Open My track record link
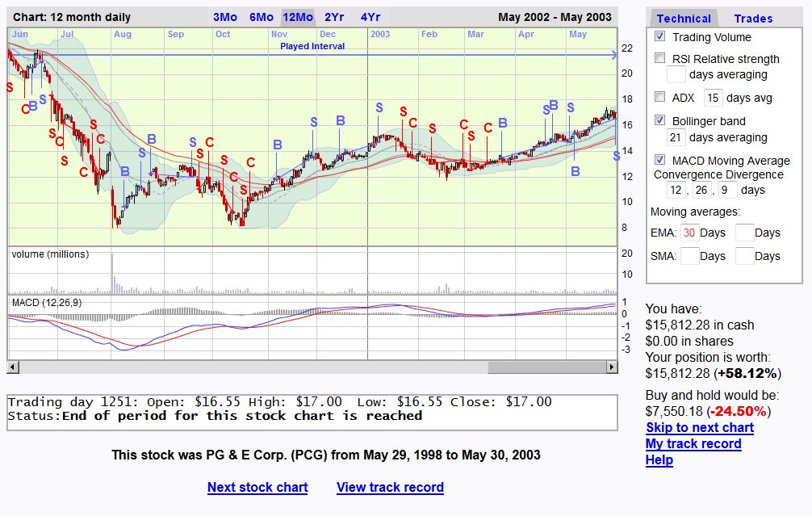The width and height of the screenshot is (812, 516). click(693, 443)
